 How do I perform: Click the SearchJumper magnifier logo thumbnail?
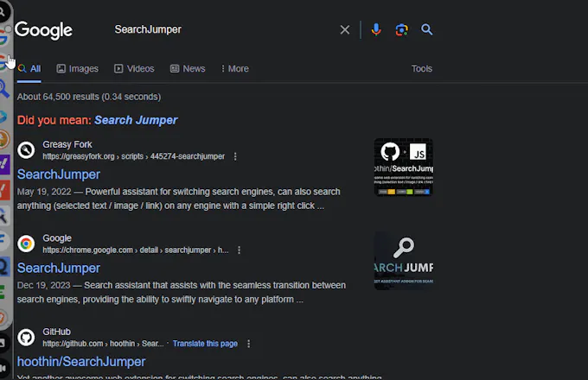coord(404,261)
